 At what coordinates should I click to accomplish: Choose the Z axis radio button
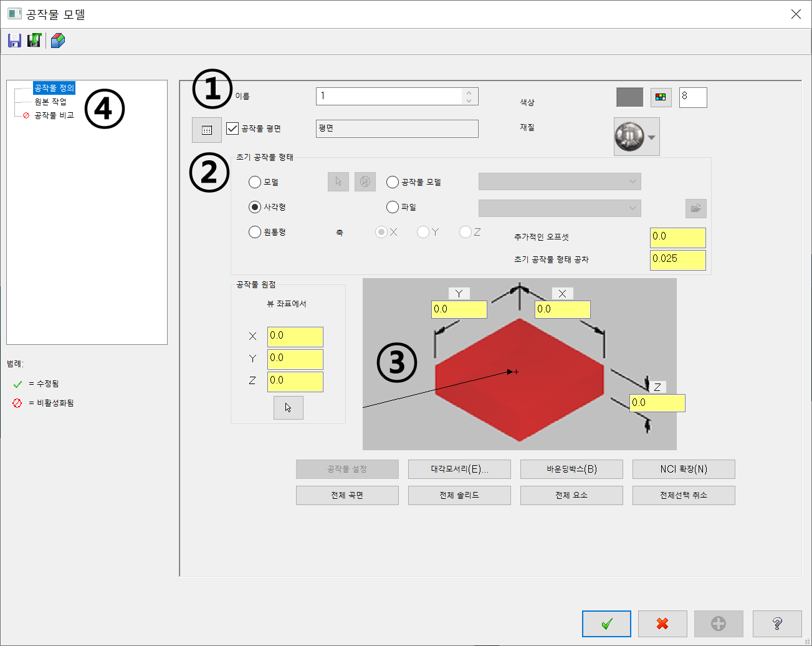click(x=466, y=232)
